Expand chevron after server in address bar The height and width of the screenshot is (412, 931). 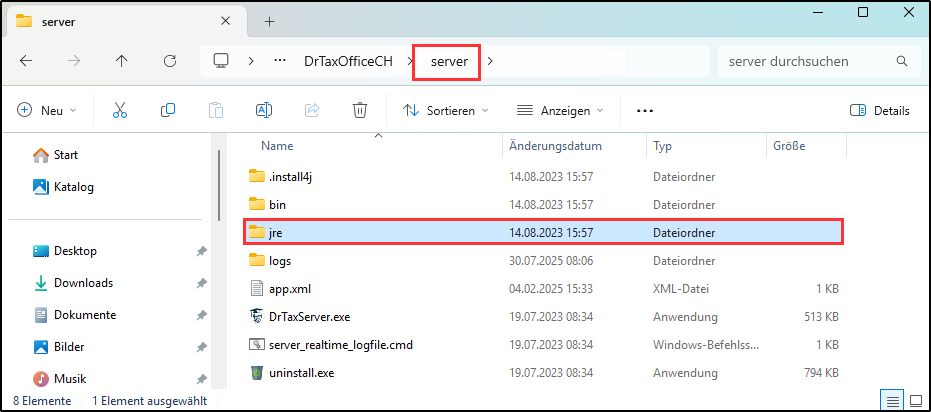pos(490,62)
